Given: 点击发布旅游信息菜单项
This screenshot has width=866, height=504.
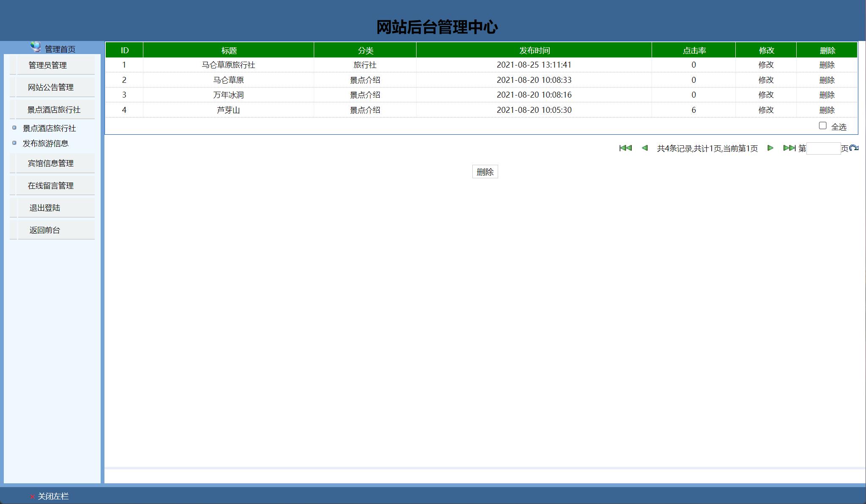Looking at the screenshot, I should click(47, 144).
